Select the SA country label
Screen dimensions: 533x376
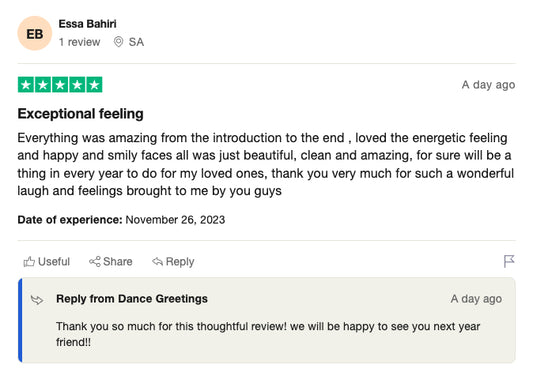click(136, 42)
